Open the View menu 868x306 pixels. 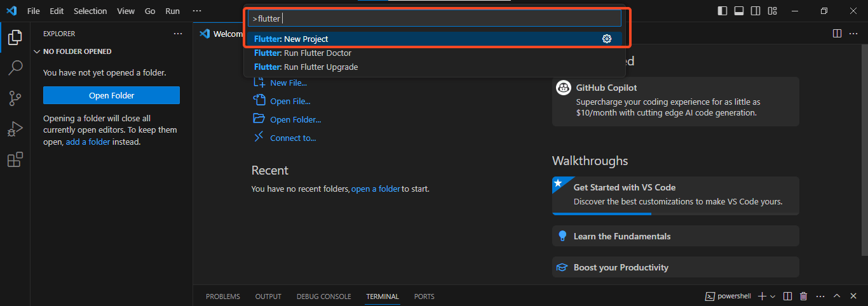[x=126, y=11]
